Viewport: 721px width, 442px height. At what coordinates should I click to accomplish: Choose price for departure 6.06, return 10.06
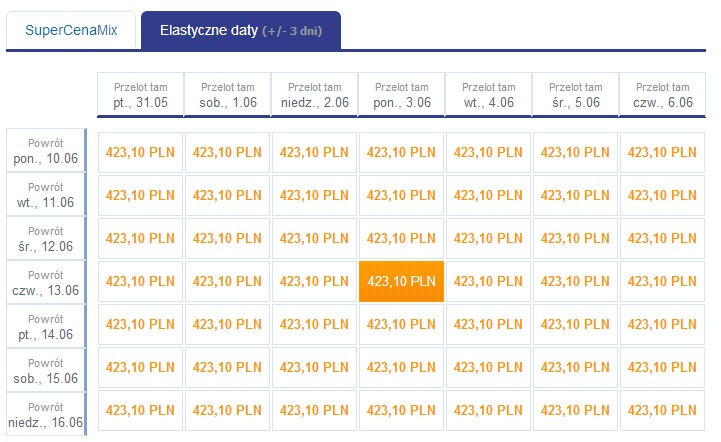pos(662,153)
